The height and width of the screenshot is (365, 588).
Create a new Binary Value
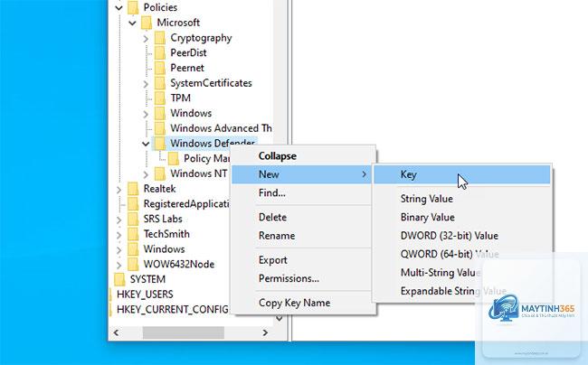click(x=462, y=217)
